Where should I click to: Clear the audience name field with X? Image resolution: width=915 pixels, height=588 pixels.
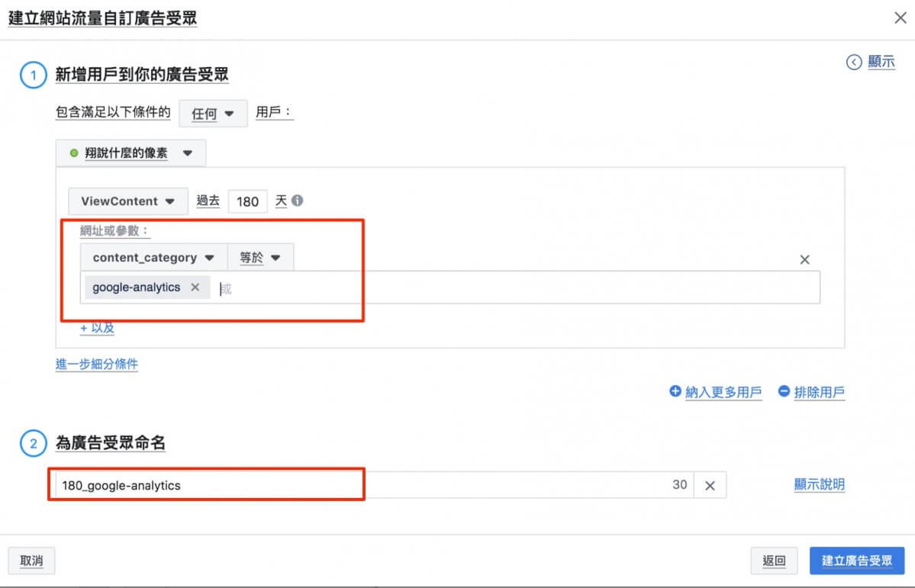pyautogui.click(x=710, y=485)
